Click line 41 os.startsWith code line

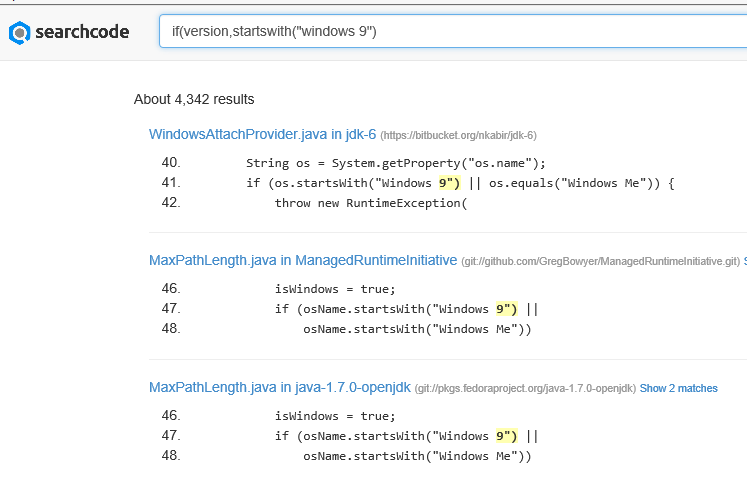point(460,183)
